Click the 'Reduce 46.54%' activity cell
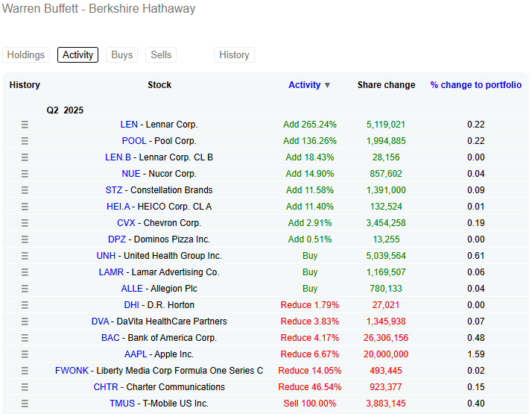 coord(310,387)
